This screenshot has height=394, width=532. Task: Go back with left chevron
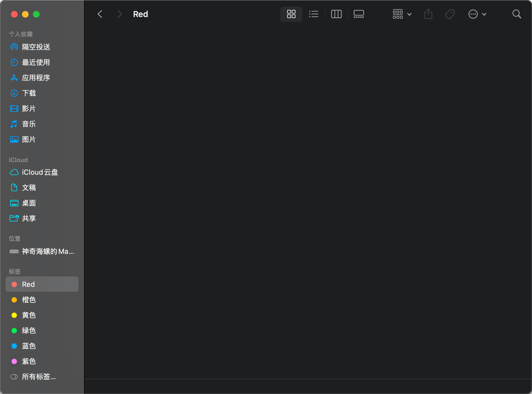[x=100, y=14]
